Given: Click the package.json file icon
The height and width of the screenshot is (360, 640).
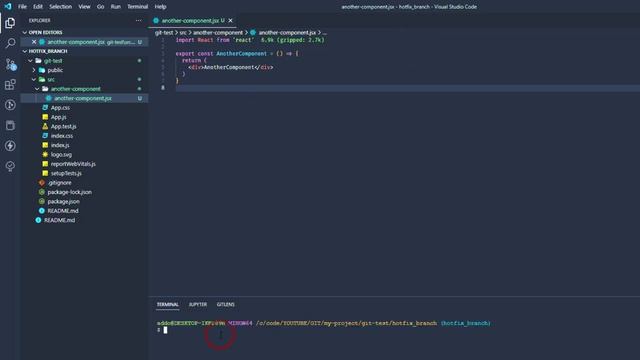Looking at the screenshot, I should (x=42, y=201).
